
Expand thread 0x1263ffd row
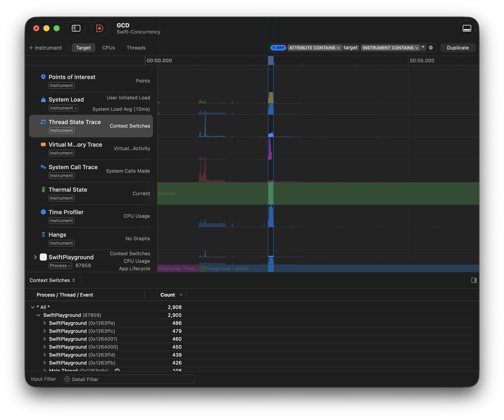click(x=44, y=355)
